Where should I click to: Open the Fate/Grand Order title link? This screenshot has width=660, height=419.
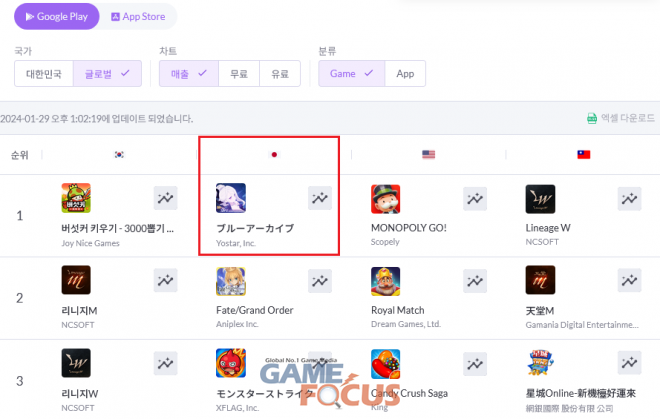[x=255, y=310]
